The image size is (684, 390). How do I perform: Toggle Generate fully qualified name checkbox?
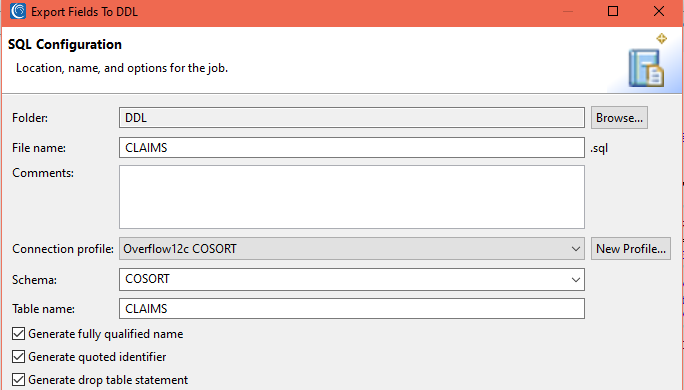[18, 334]
